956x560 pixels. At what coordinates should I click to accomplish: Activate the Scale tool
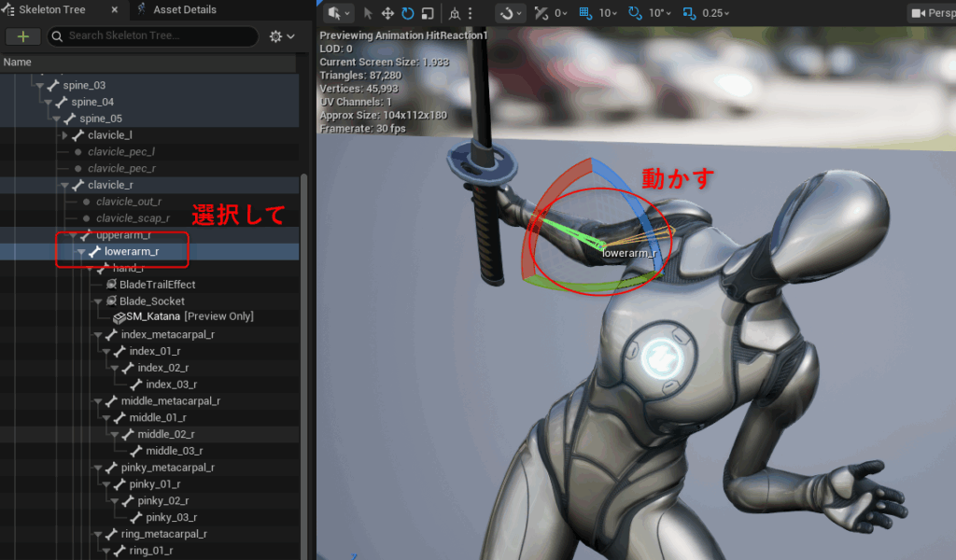point(427,13)
